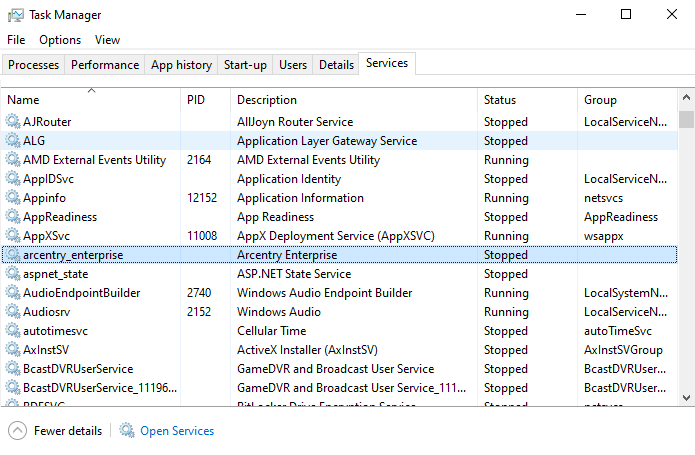695x455 pixels.
Task: Click the Arcentry Enterprise description cell
Action: pyautogui.click(x=287, y=255)
